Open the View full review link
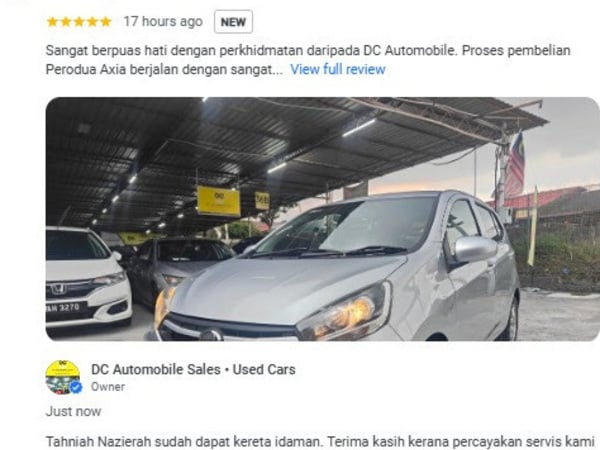This screenshot has width=600, height=450. click(x=338, y=69)
